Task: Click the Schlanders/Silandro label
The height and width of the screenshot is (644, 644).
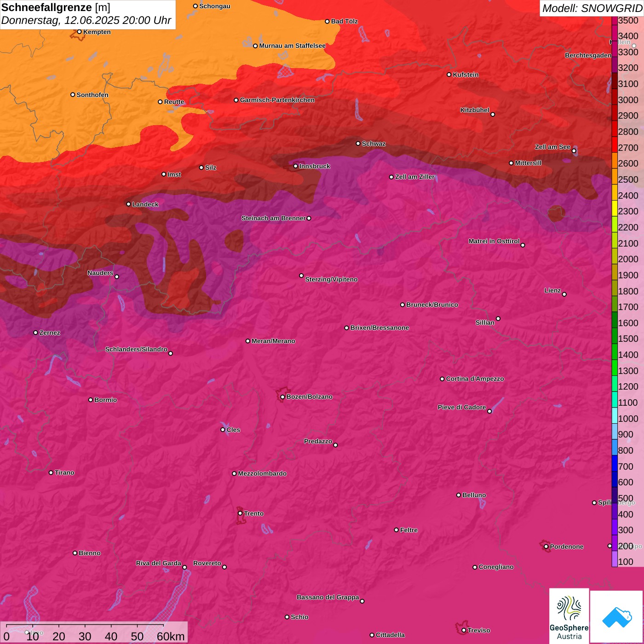Action: click(x=136, y=349)
